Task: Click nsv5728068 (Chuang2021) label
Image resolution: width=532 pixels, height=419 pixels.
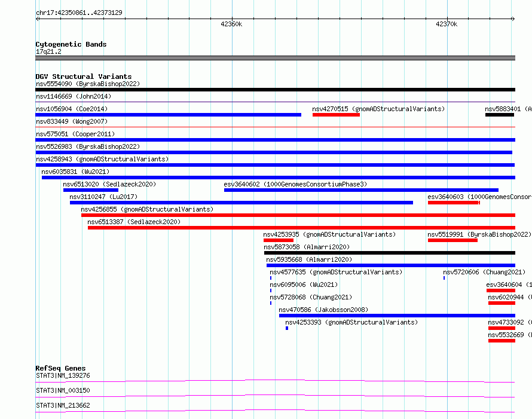Action: pos(311,297)
